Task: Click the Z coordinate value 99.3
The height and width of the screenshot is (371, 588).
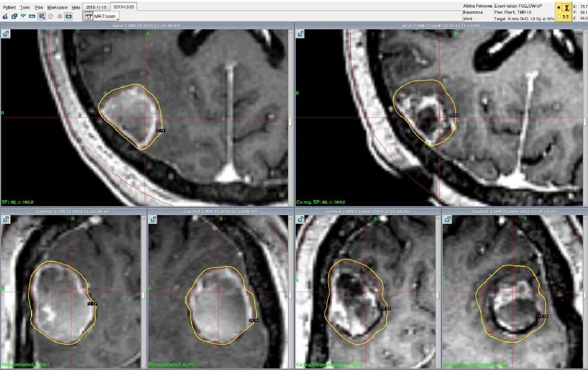Action: point(583,18)
